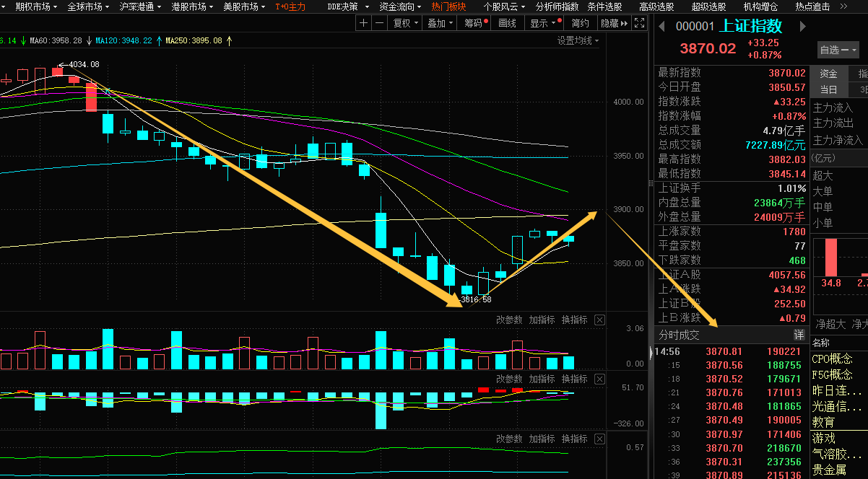Viewport: 868px width, 479px height.
Task: Click 加指标 in the 0.57 scale panel
Action: tap(542, 439)
